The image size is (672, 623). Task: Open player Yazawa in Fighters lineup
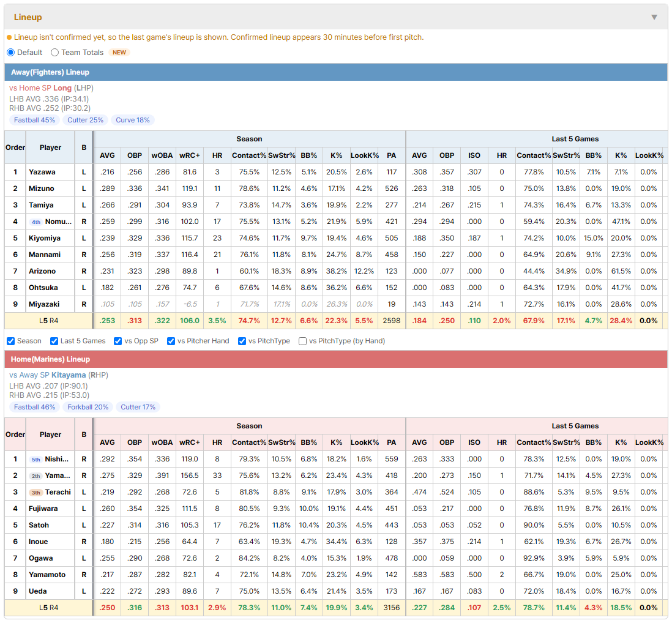pyautogui.click(x=42, y=172)
